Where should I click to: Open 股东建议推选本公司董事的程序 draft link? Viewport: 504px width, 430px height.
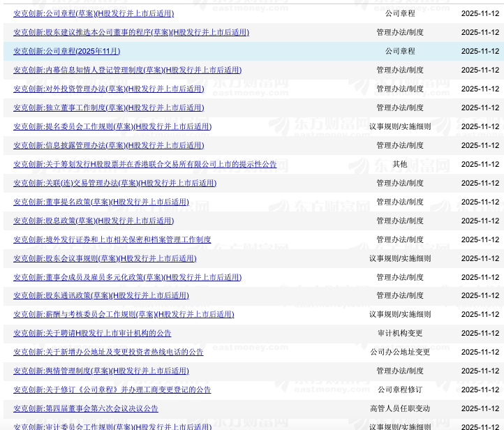pos(131,32)
